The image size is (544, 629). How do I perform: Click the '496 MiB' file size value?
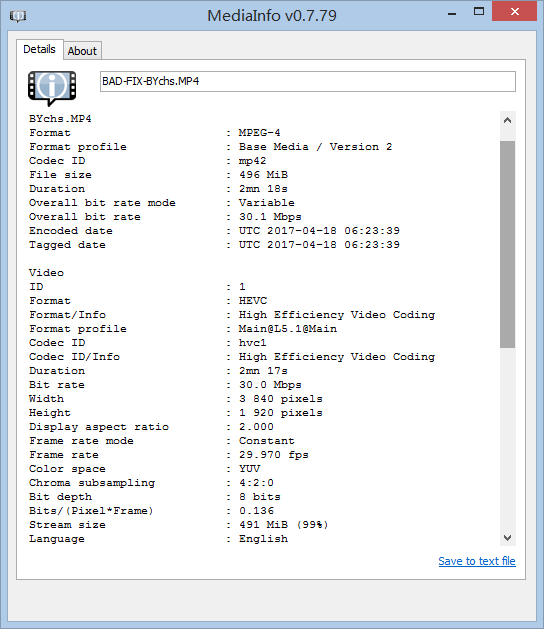264,175
